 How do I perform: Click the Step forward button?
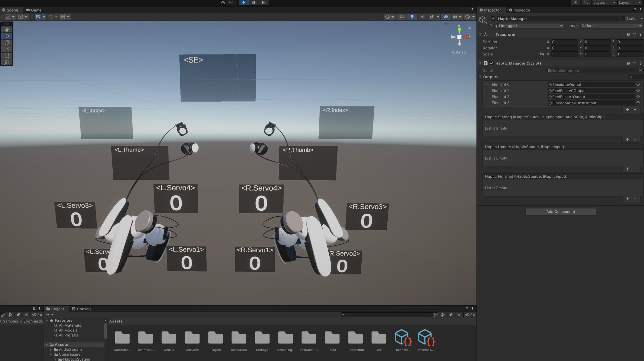(264, 2)
